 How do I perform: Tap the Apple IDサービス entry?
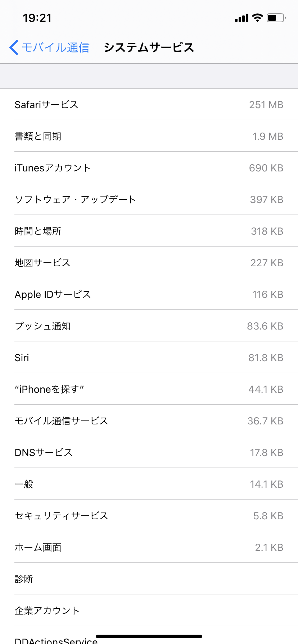tap(149, 294)
